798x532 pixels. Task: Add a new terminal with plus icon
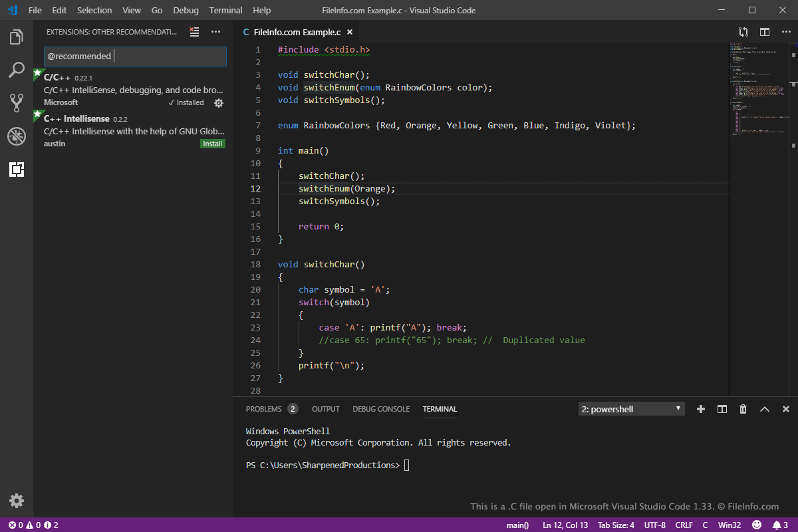700,409
